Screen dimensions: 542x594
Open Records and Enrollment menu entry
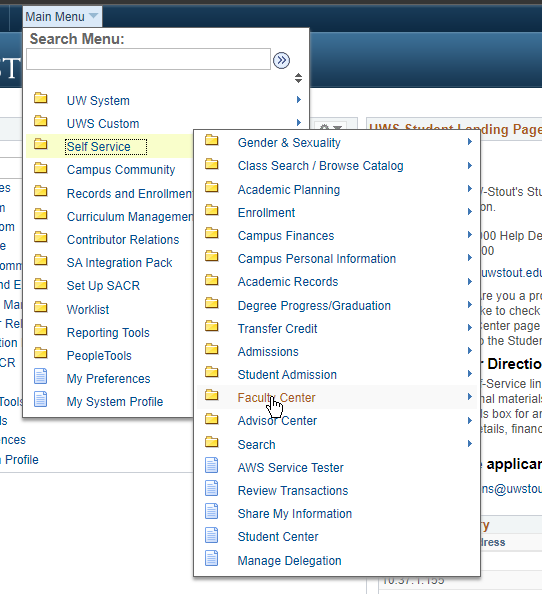pyautogui.click(x=130, y=194)
